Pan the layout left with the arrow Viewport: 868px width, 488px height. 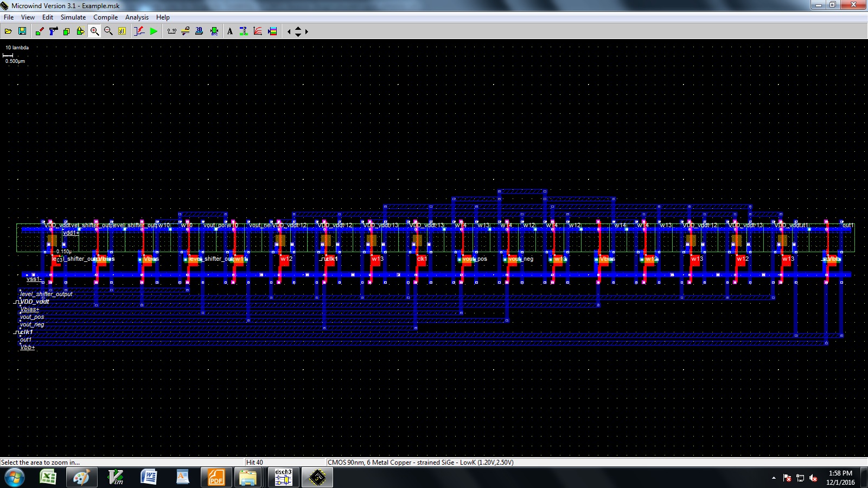289,31
